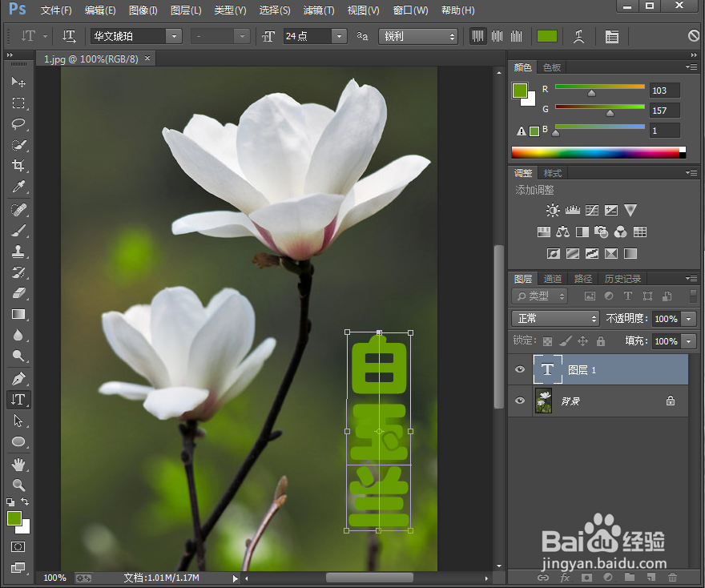Select the Hand tool

[18, 465]
